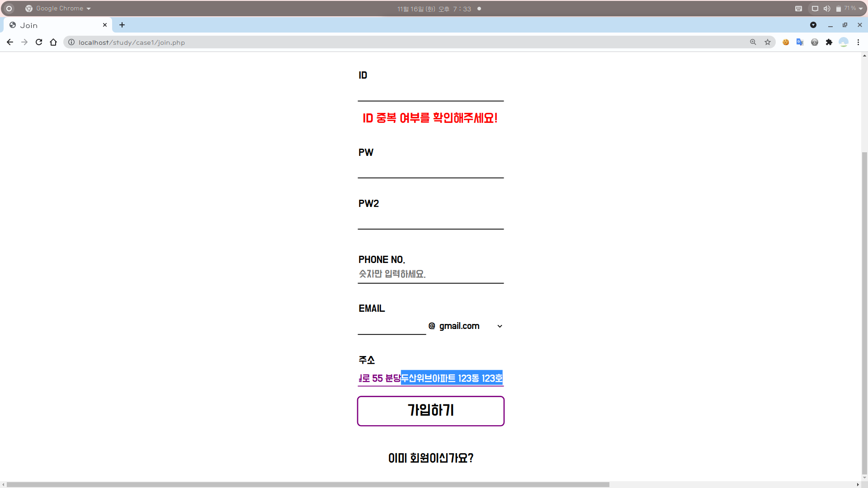Click the system volume icon
The height and width of the screenshot is (488, 868).
tap(827, 9)
